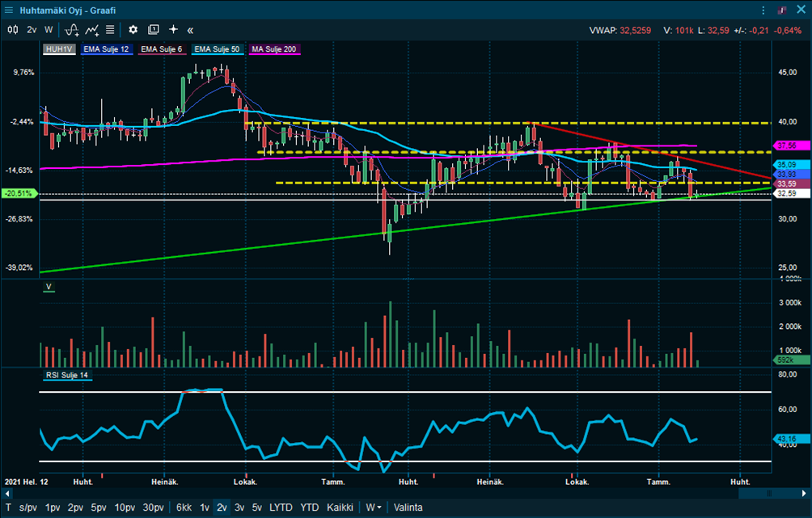This screenshot has height=518, width=812.
Task: Collapse toolbar with double-arrow icon
Action: [x=190, y=29]
